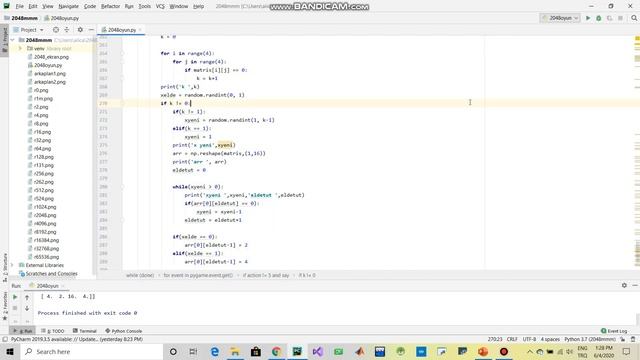Open the Edit menu

33,7
